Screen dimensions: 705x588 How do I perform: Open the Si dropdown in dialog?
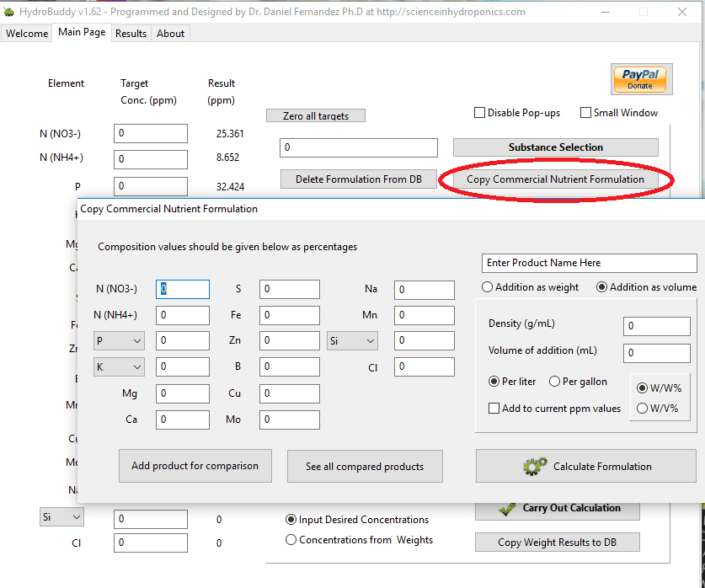(x=352, y=340)
